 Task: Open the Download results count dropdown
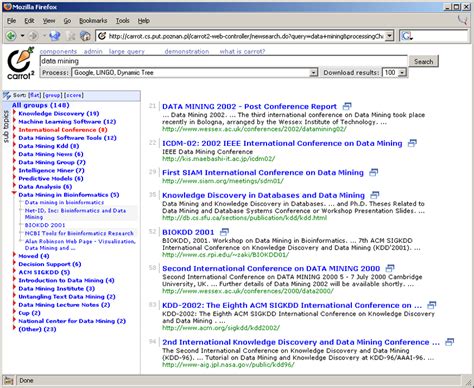pyautogui.click(x=402, y=73)
